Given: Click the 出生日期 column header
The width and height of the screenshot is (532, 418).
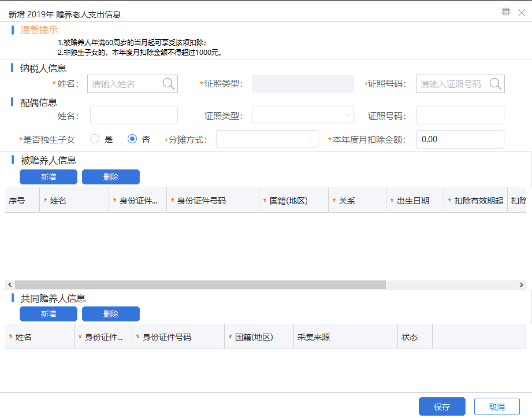Looking at the screenshot, I should coord(415,201).
